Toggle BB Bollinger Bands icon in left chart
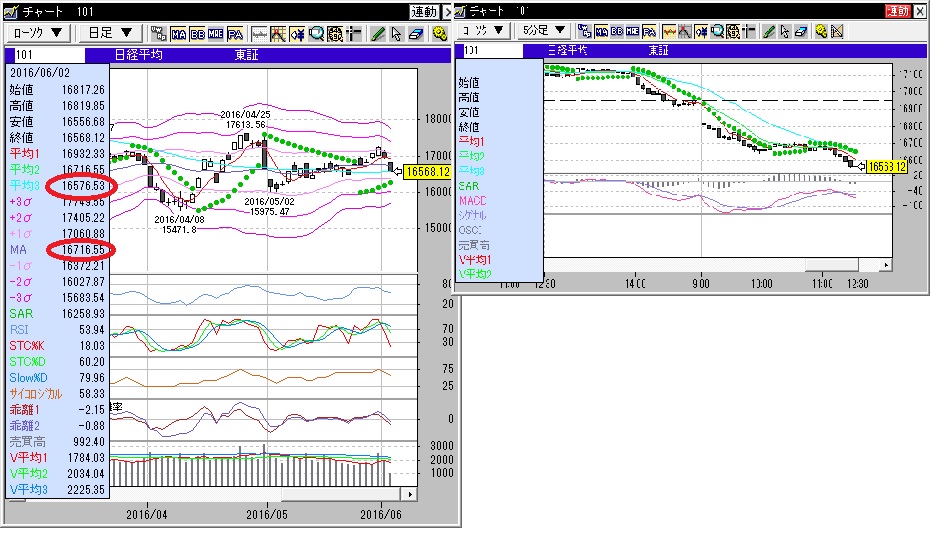933x533 pixels. tap(197, 34)
